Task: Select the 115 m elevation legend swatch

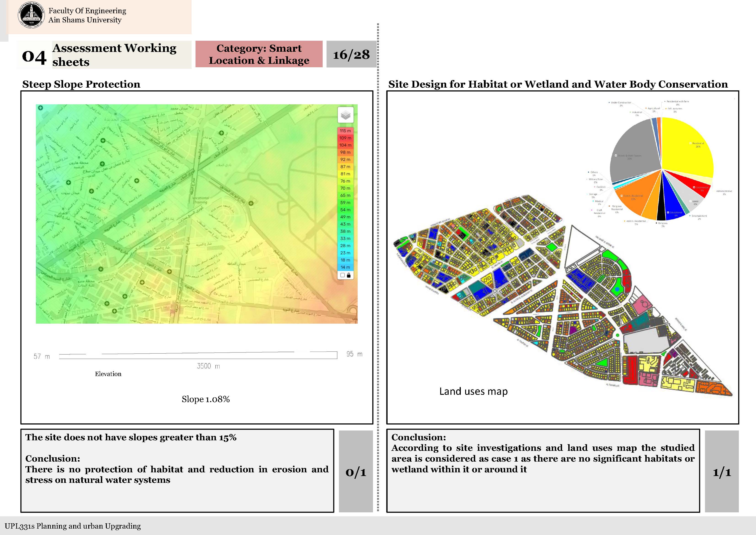Action: [345, 131]
